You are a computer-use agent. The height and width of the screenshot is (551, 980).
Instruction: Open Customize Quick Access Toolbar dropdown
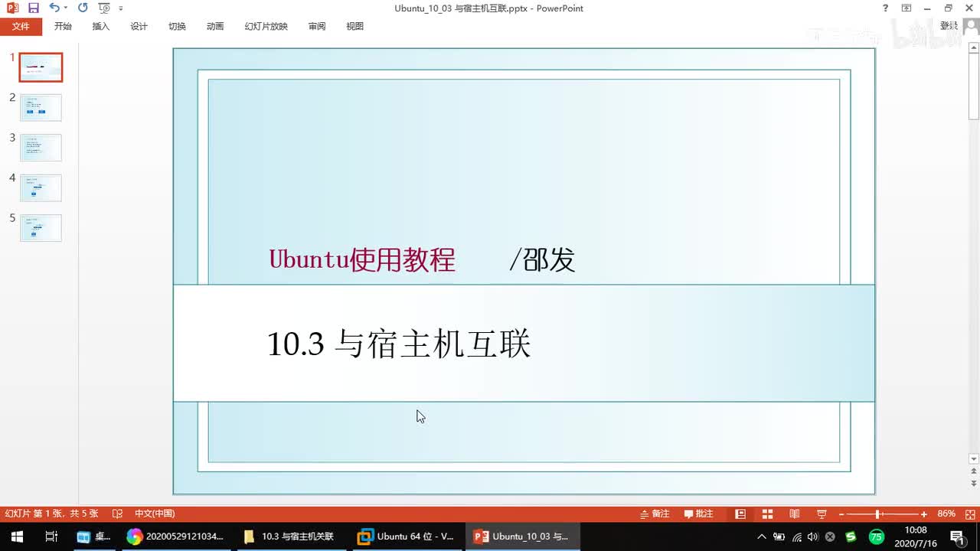[x=121, y=8]
